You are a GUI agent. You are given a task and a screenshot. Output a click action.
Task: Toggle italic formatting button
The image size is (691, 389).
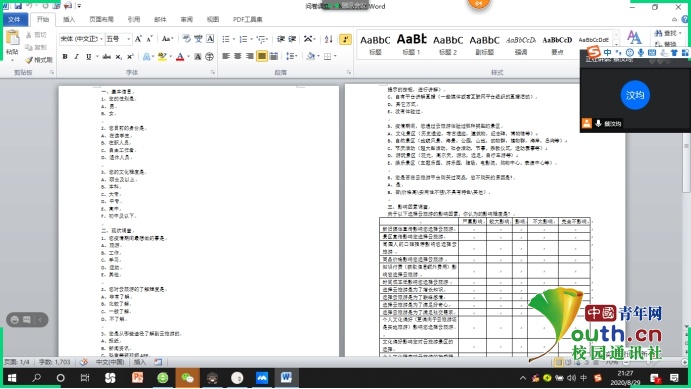[x=77, y=56]
